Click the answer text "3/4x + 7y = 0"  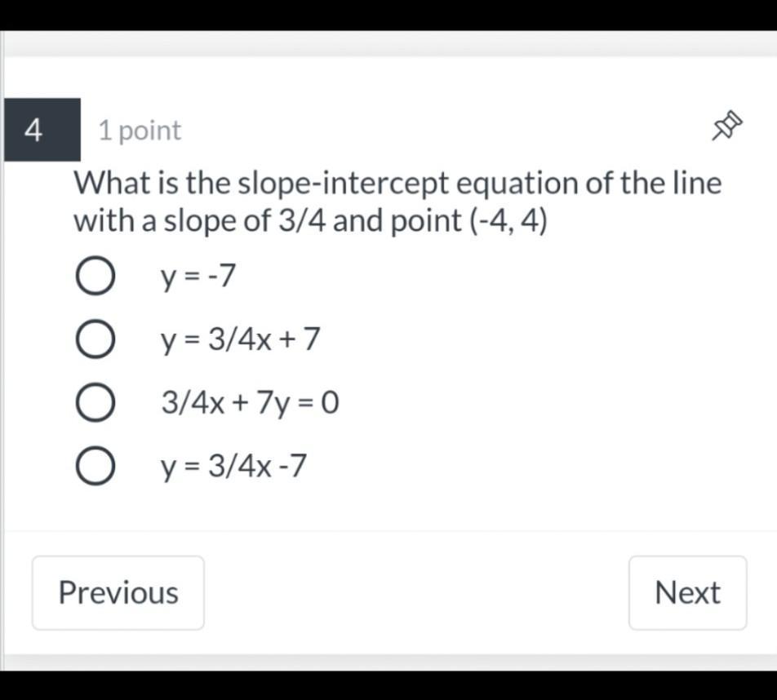[x=251, y=403]
